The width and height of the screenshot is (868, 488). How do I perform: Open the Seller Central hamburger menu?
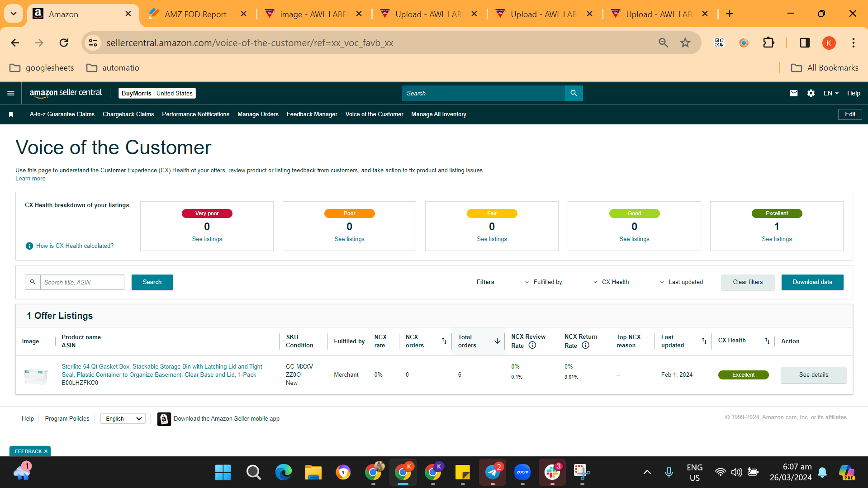pos(11,93)
